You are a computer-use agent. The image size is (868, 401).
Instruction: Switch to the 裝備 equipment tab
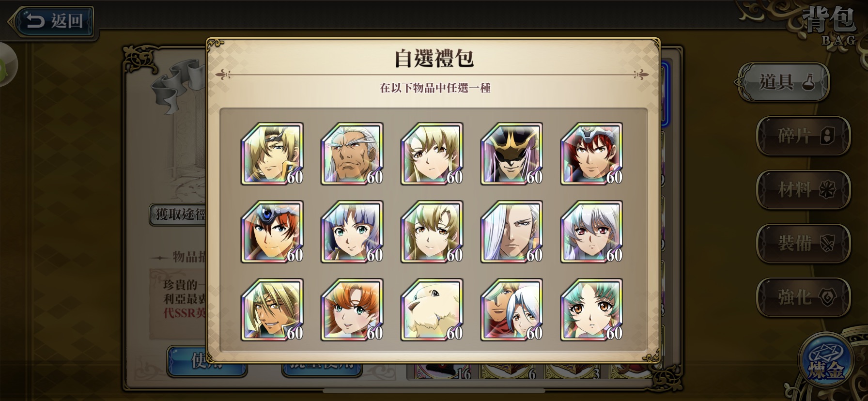[804, 244]
